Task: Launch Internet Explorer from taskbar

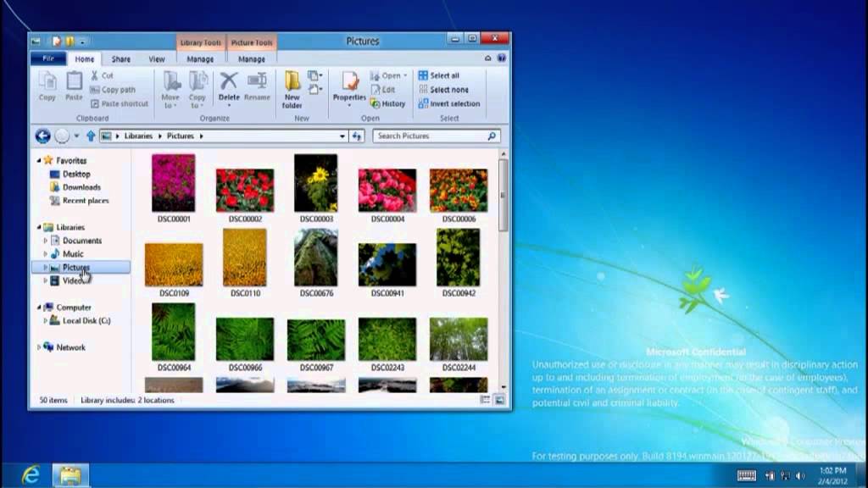Action: coord(31,475)
